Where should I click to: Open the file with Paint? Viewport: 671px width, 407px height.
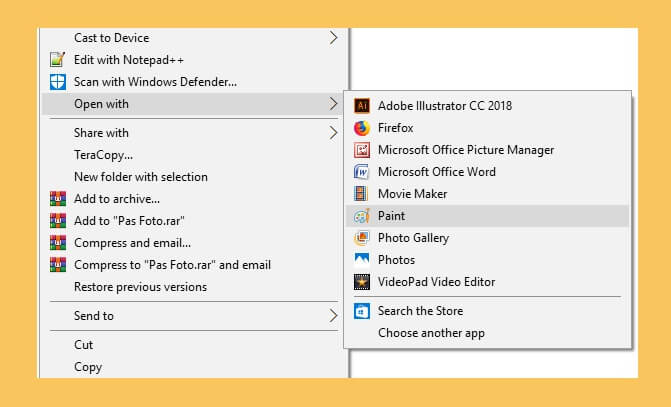coord(487,216)
